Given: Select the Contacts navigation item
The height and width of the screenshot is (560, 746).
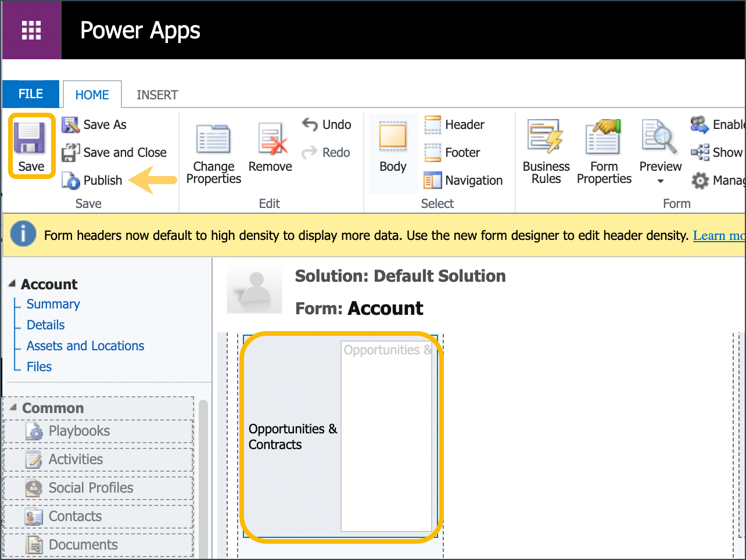Looking at the screenshot, I should click(99, 516).
